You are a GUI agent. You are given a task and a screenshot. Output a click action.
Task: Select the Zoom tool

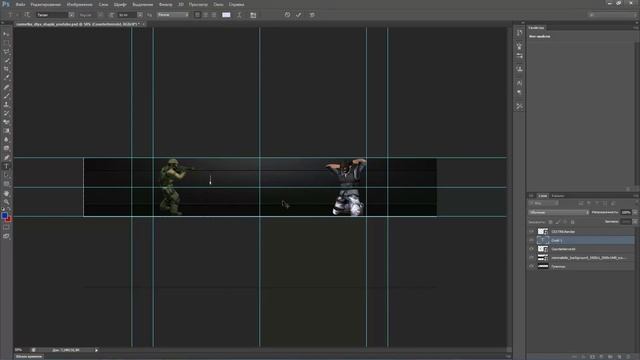coord(6,202)
